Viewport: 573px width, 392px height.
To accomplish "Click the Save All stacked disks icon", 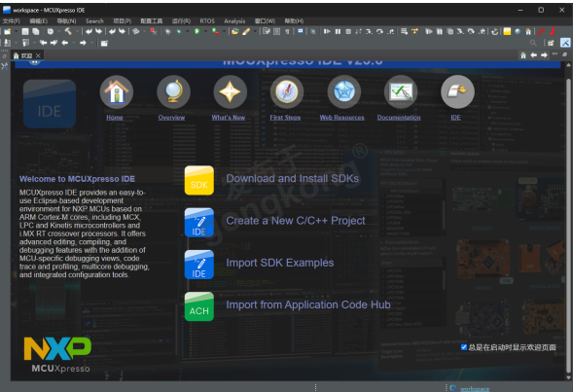I will point(35,32).
